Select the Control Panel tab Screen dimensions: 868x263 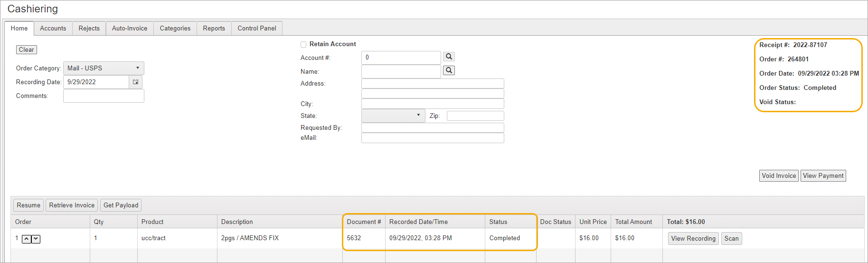256,29
